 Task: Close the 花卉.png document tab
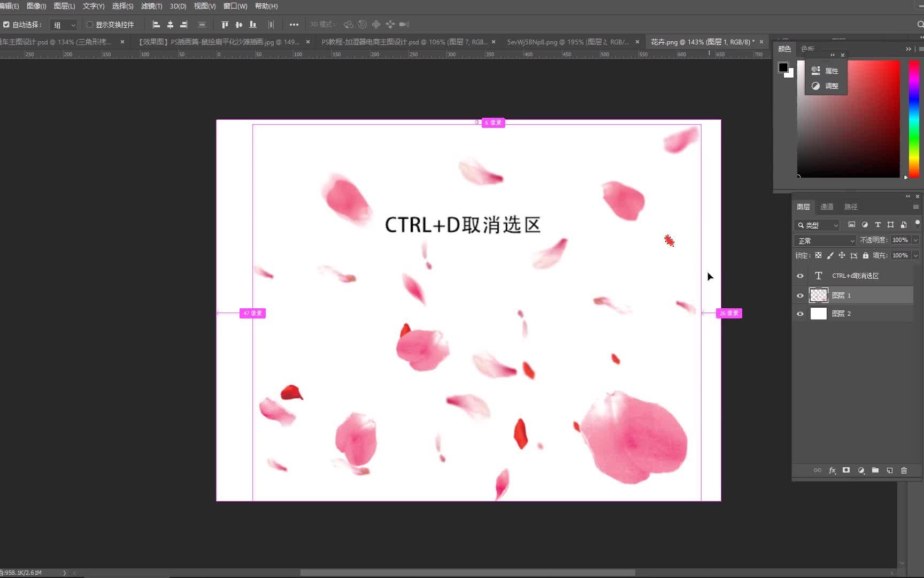[761, 42]
